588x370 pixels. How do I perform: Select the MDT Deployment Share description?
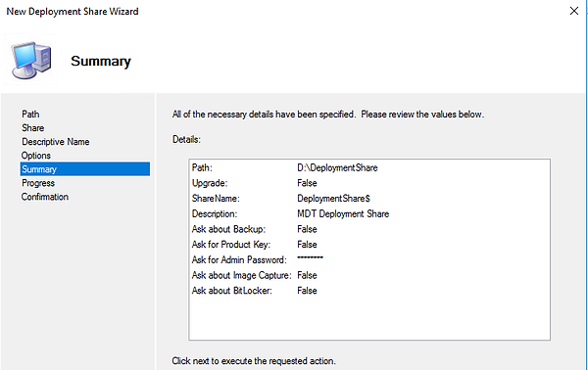click(343, 213)
